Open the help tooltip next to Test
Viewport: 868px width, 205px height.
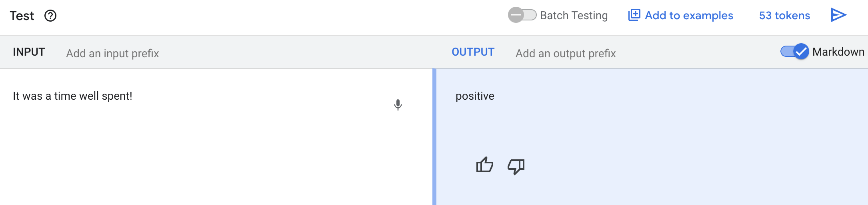(50, 16)
